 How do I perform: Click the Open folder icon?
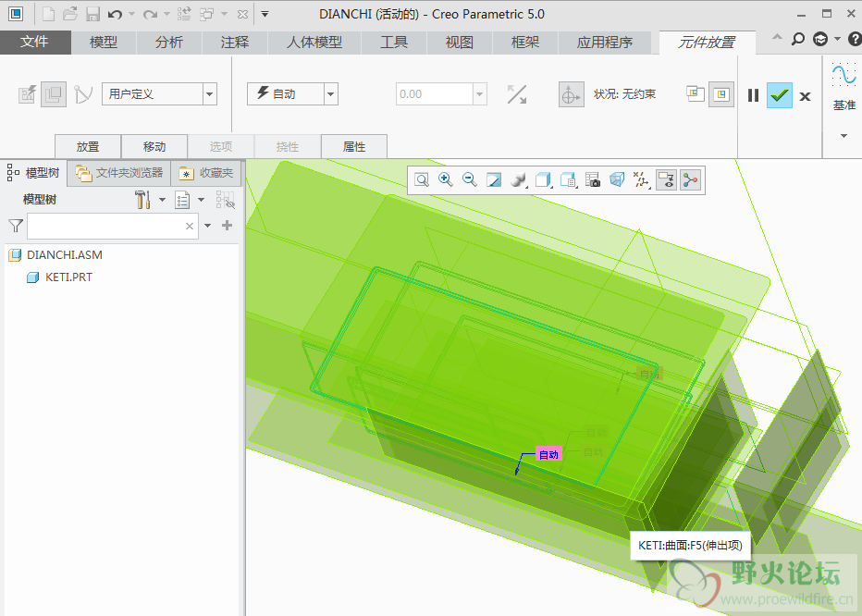click(x=69, y=14)
